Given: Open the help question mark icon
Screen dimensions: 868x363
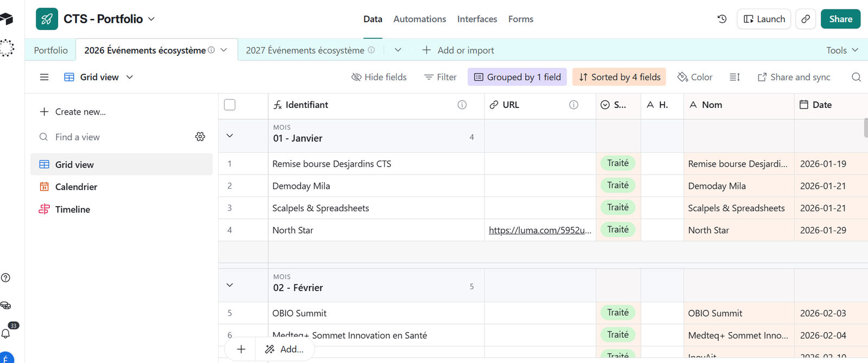Looking at the screenshot, I should (x=5, y=278).
